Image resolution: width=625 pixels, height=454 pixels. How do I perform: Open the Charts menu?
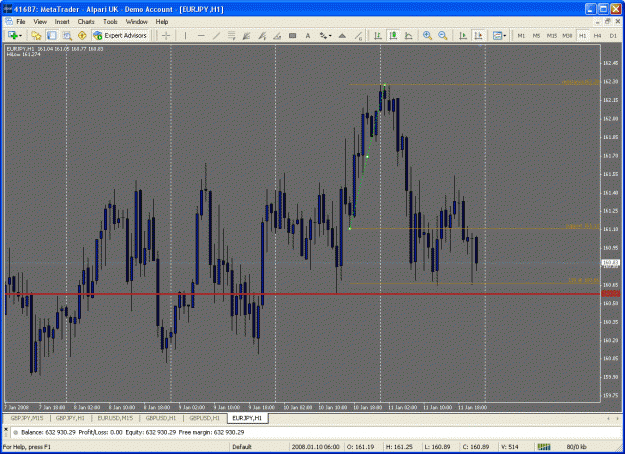coord(86,22)
